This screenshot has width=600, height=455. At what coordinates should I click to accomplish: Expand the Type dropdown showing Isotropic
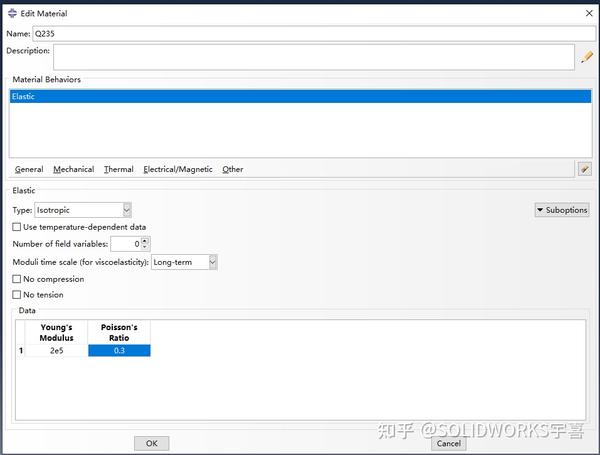pyautogui.click(x=127, y=210)
